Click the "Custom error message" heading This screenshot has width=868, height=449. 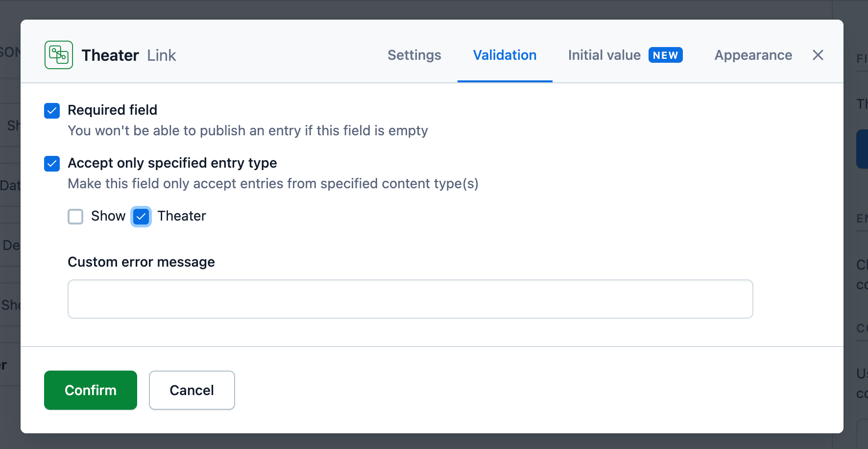(141, 262)
